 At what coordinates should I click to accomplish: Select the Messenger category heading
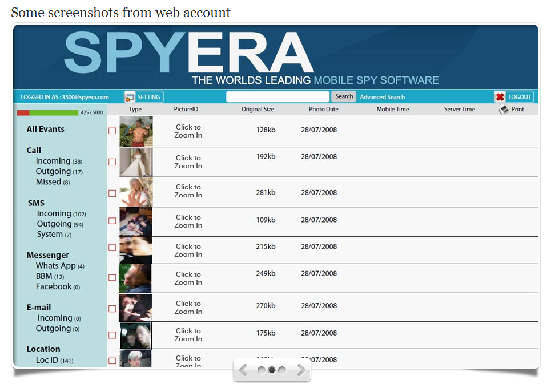pyautogui.click(x=48, y=255)
